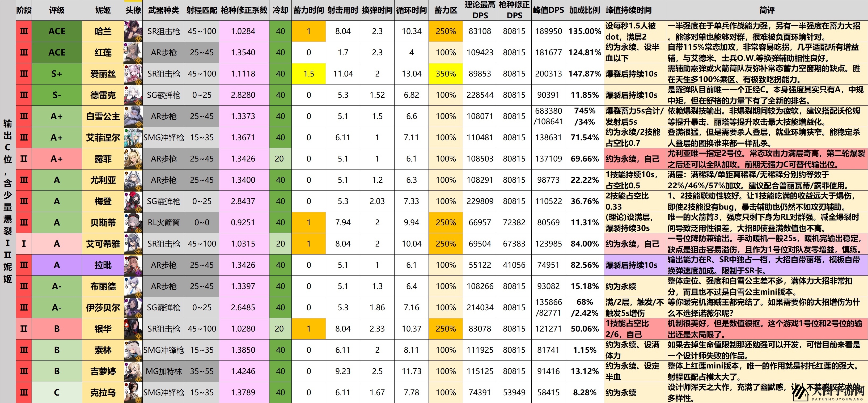Click 745% /34% 加成比例 cell

click(585, 116)
